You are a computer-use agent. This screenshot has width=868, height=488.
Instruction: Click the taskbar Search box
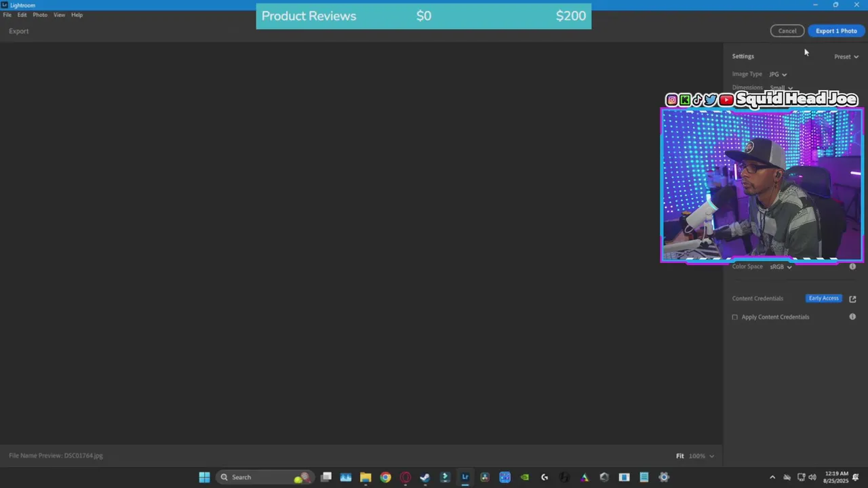coord(265,477)
